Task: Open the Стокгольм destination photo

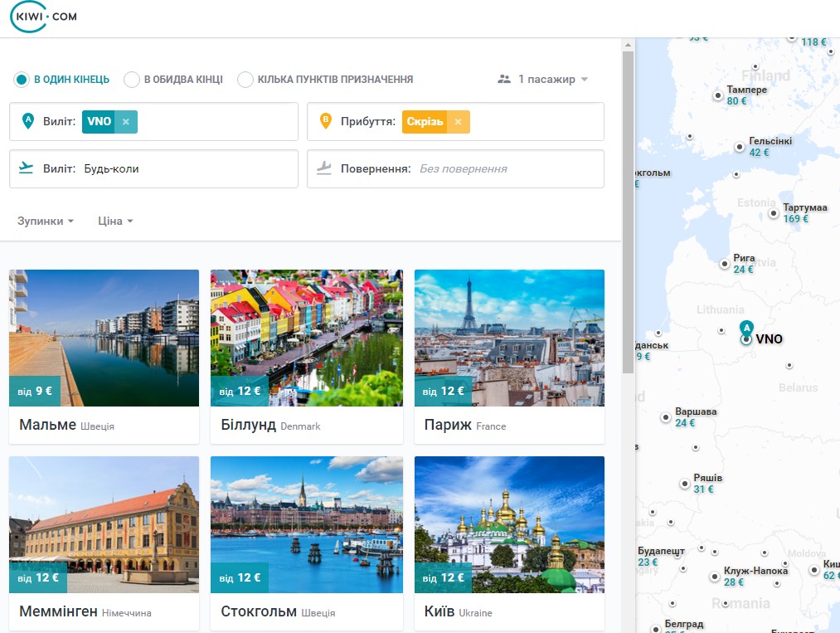Action: coord(307,524)
